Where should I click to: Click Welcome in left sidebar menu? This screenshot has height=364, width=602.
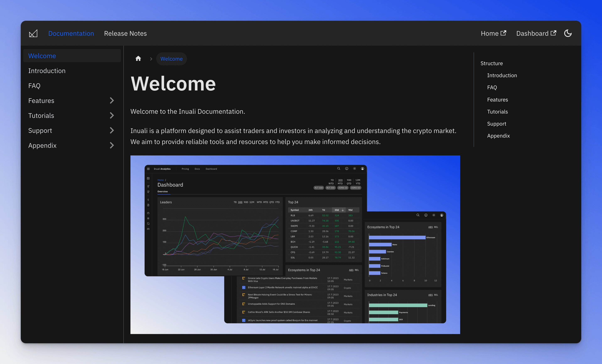pyautogui.click(x=42, y=55)
